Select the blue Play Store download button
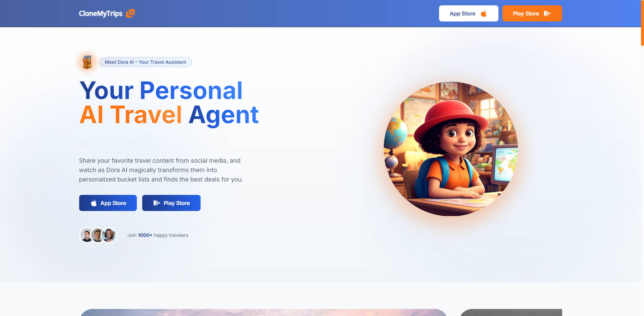 coord(171,203)
